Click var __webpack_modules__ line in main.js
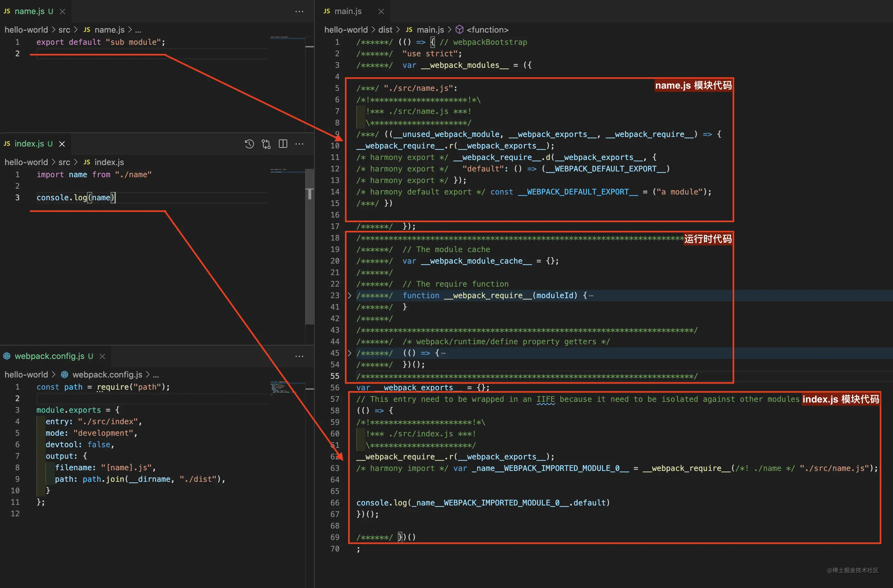Viewport: 893px width, 588px height. click(444, 65)
